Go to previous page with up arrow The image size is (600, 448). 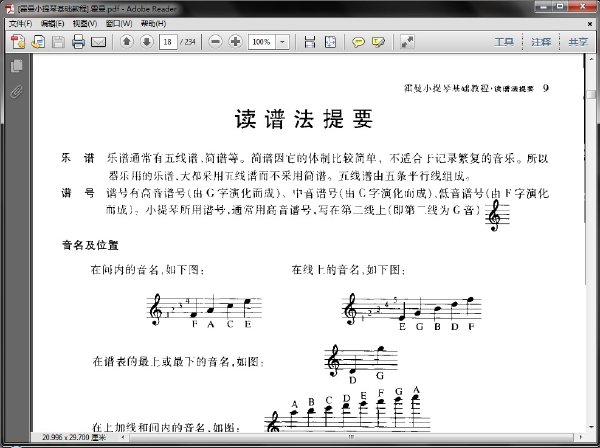pyautogui.click(x=127, y=41)
